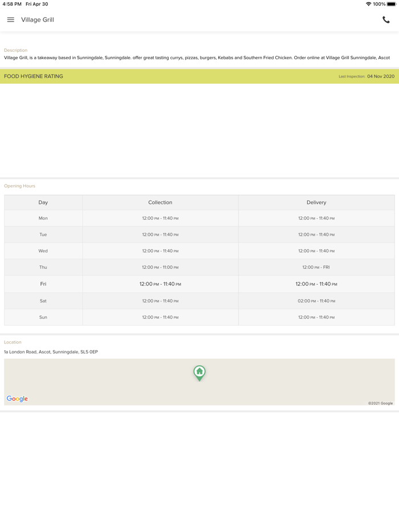The width and height of the screenshot is (399, 532).
Task: Tap Thursday's collection time 12:00 PM - 11:00 PM
Action: [160, 267]
